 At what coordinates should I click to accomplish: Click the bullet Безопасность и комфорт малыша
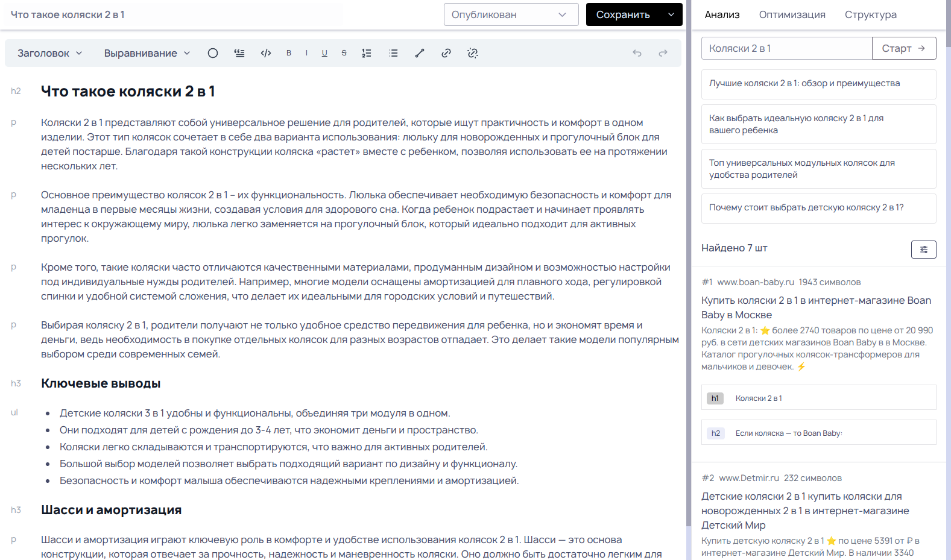(x=289, y=480)
